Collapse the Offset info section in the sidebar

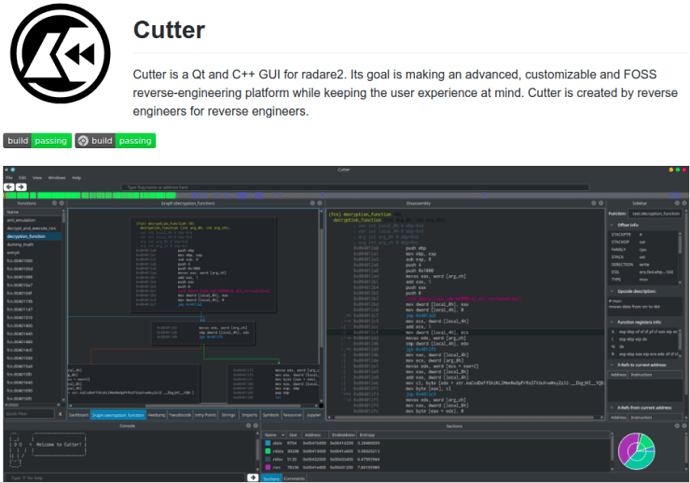pyautogui.click(x=612, y=225)
